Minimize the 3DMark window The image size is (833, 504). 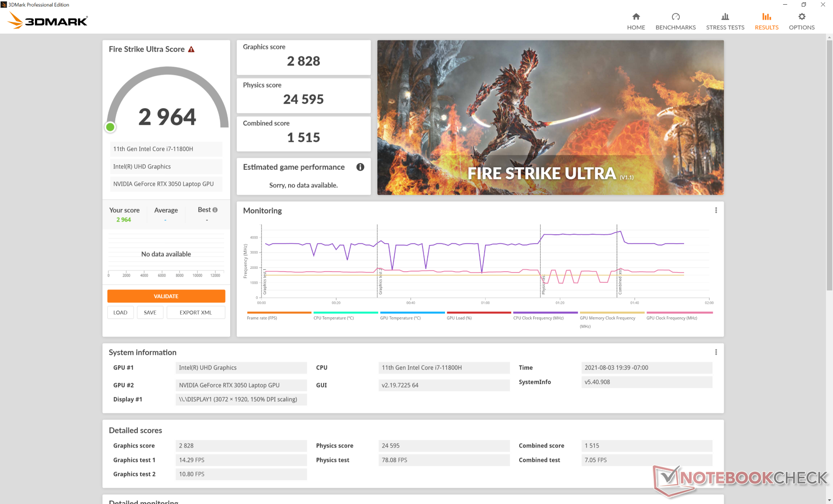tap(785, 5)
